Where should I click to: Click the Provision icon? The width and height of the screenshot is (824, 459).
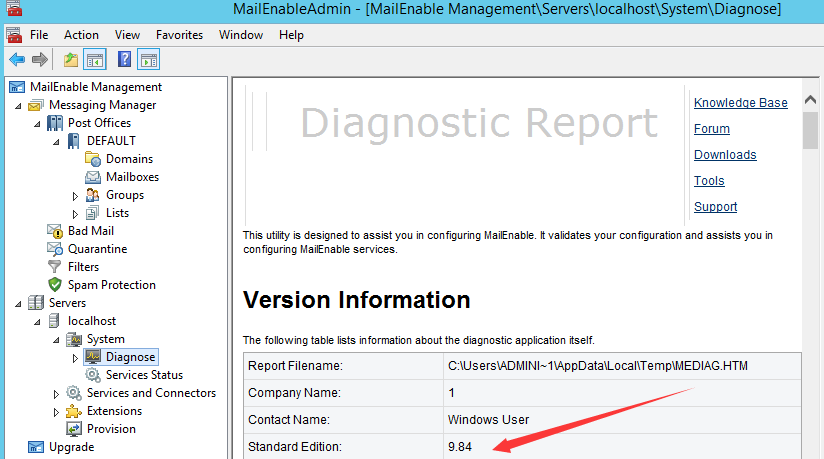(74, 429)
